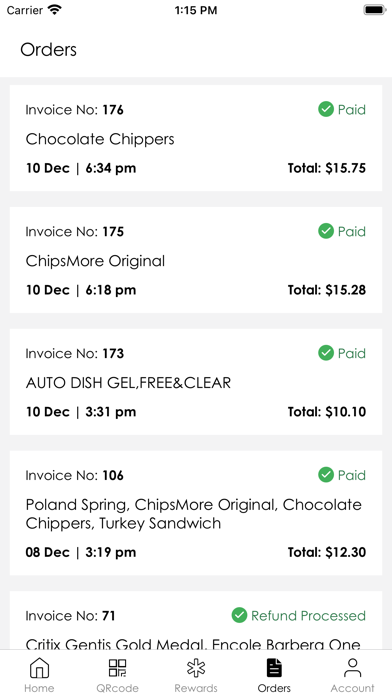Open invoice 176 Chocolate Chippers order
This screenshot has height=696, width=392.
tap(196, 138)
